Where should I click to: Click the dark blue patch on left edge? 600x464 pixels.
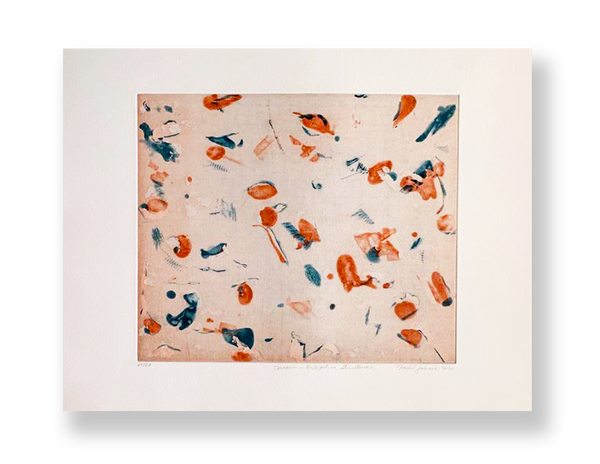[x=157, y=141]
